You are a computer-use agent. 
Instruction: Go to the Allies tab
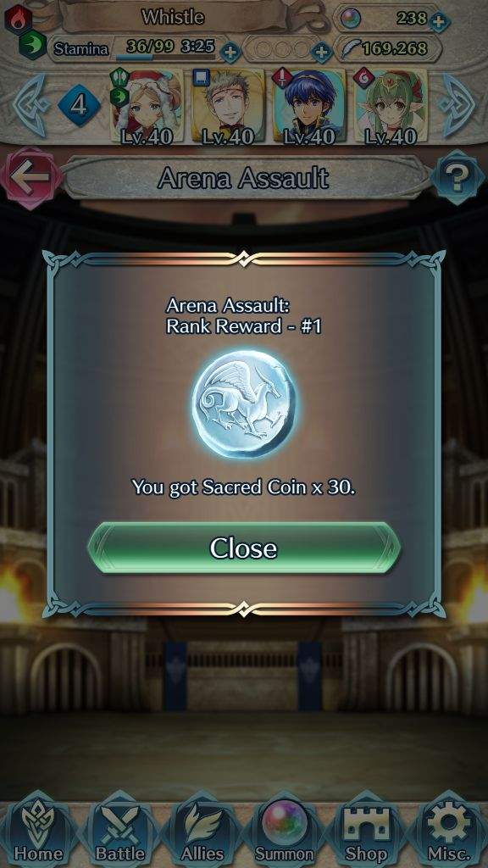pyautogui.click(x=202, y=832)
